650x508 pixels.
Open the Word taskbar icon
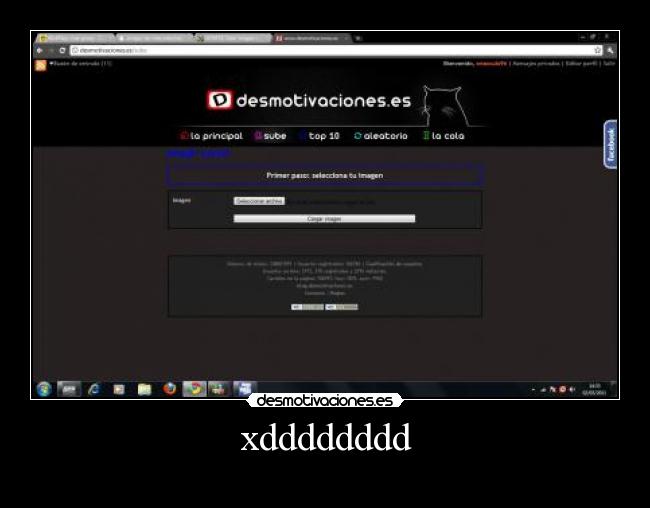(244, 389)
